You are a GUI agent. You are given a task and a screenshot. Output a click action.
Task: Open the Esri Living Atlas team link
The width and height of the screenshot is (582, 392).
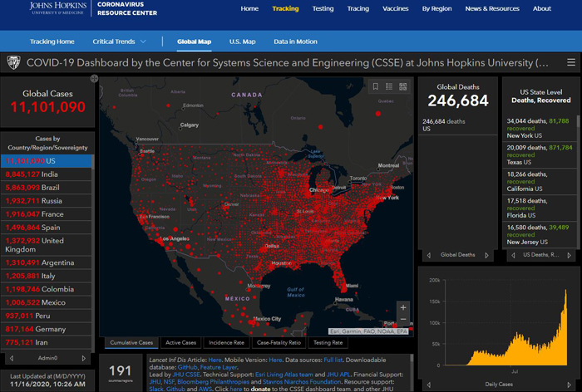click(284, 375)
